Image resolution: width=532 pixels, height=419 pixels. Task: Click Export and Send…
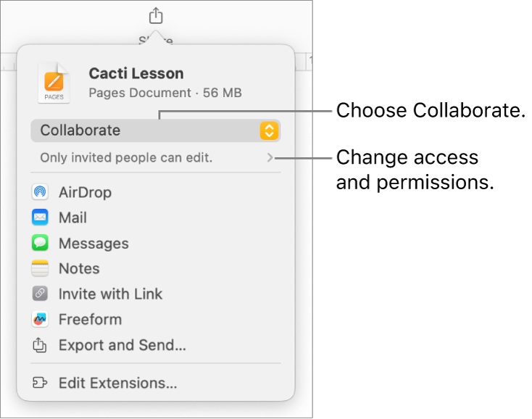122,346
